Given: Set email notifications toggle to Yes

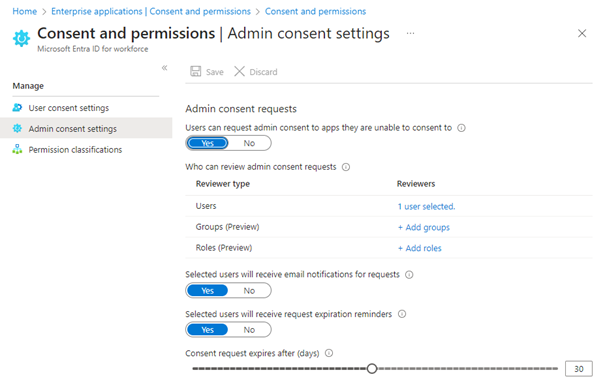Looking at the screenshot, I should pyautogui.click(x=208, y=291).
